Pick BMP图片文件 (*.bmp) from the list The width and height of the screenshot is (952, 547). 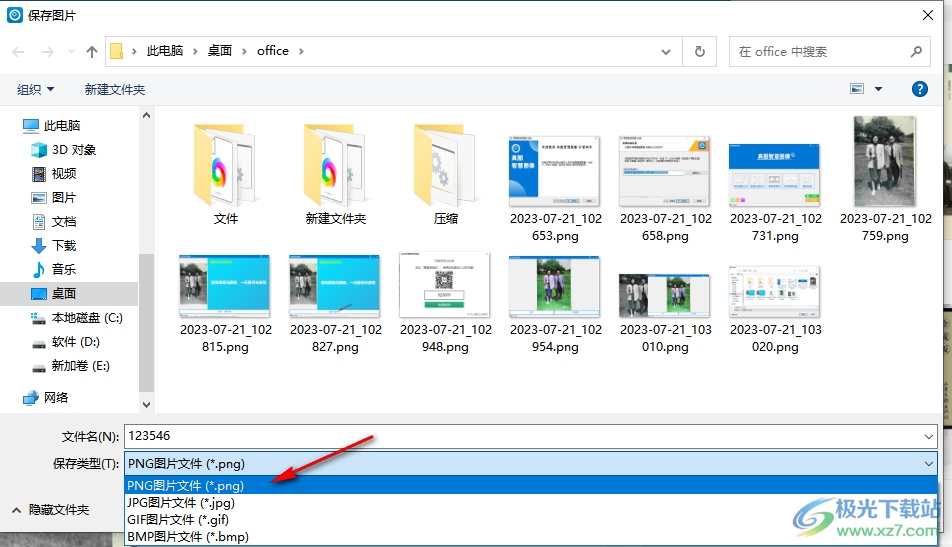click(188, 537)
